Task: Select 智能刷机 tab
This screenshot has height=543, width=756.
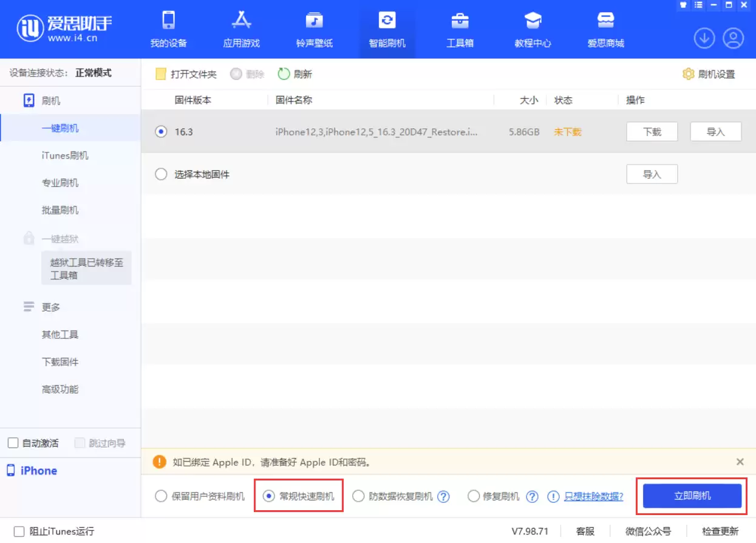Action: (387, 29)
